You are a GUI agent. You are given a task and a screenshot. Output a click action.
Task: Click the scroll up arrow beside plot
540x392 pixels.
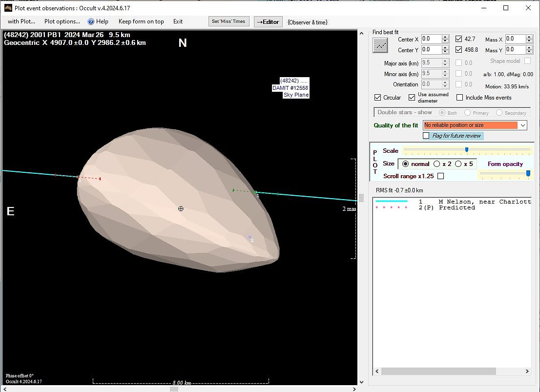[x=361, y=33]
